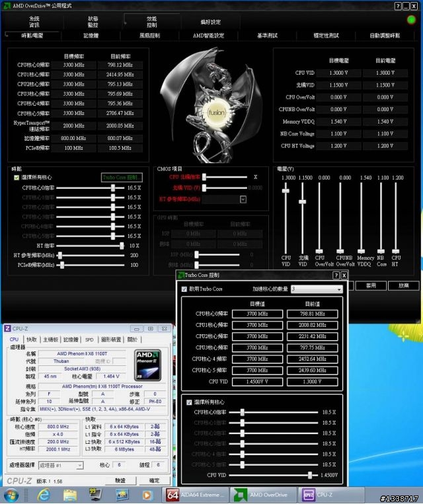Click the 確定 button in CPU-Z

(155, 480)
